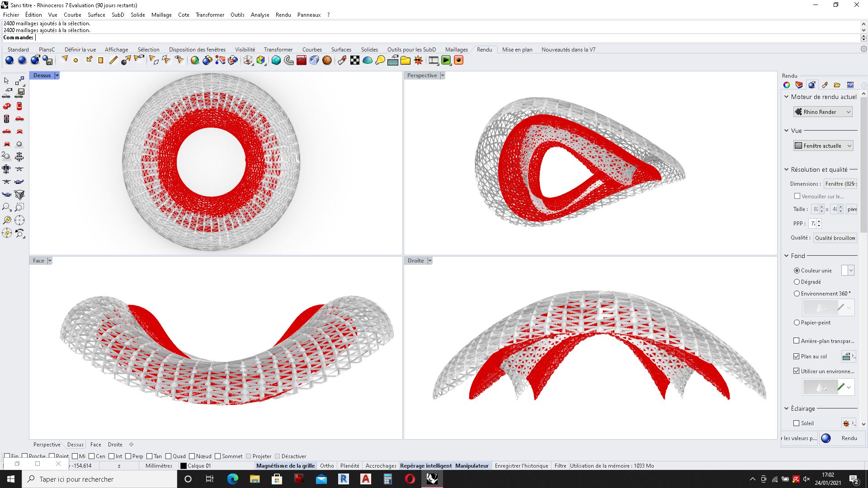868x488 pixels.
Task: Click the black Calque 01 layer color swatch
Action: pyautogui.click(x=183, y=466)
